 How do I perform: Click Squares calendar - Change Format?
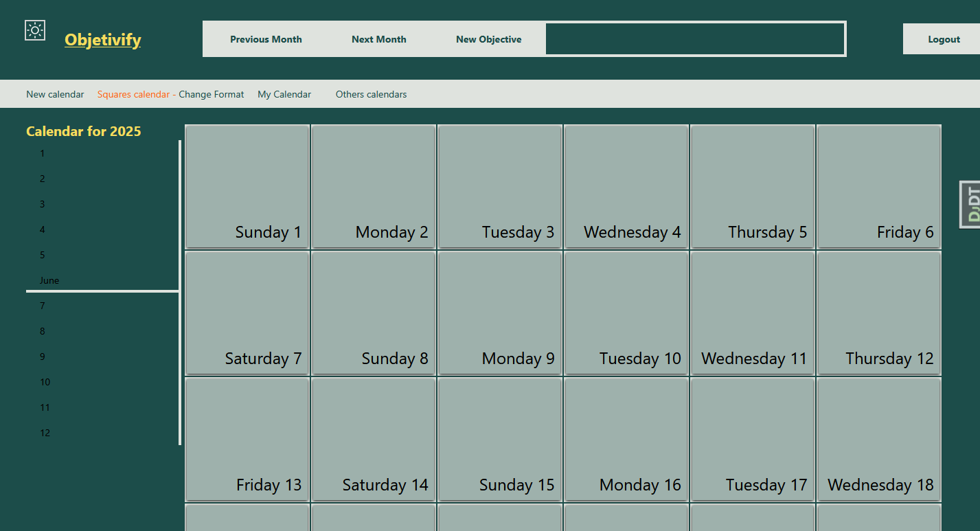point(170,94)
